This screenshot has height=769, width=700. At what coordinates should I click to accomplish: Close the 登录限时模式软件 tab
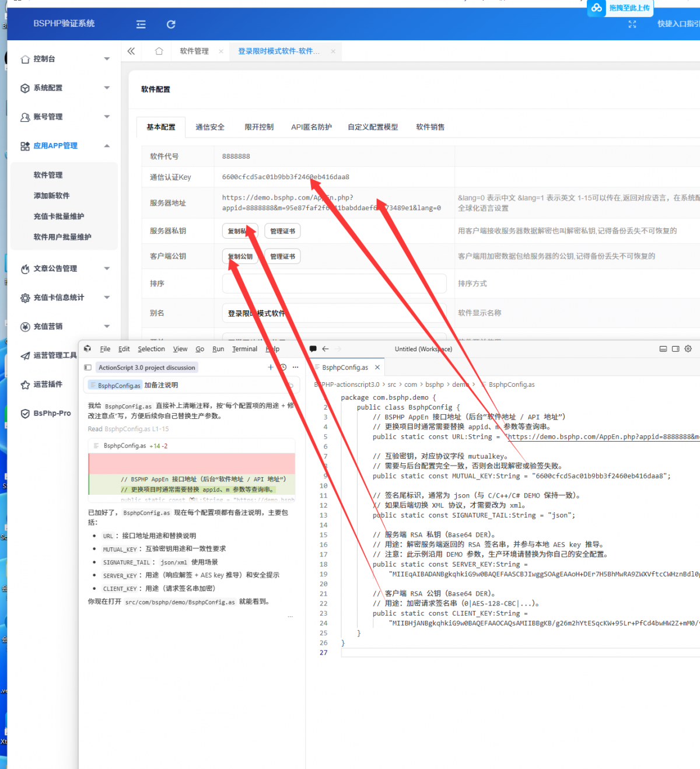click(333, 51)
